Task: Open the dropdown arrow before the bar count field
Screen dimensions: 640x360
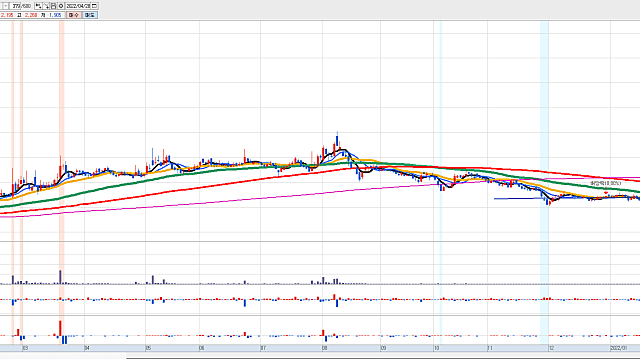Action: (6, 6)
